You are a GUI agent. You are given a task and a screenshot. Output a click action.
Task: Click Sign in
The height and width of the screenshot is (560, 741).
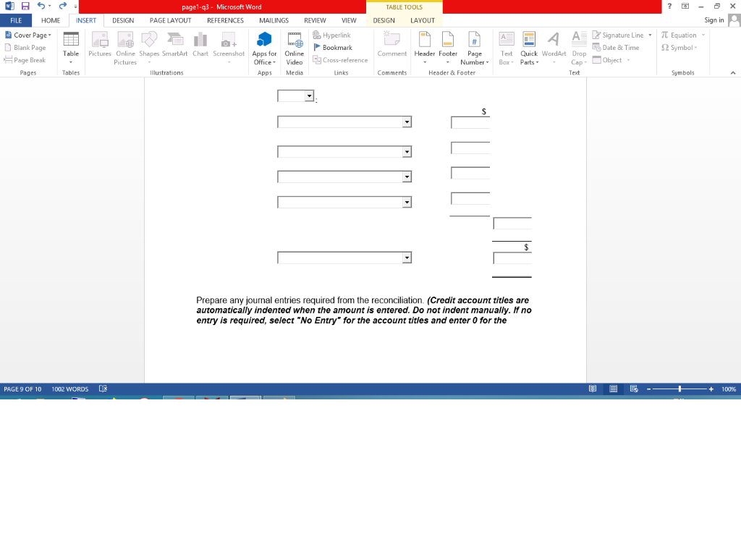(714, 20)
